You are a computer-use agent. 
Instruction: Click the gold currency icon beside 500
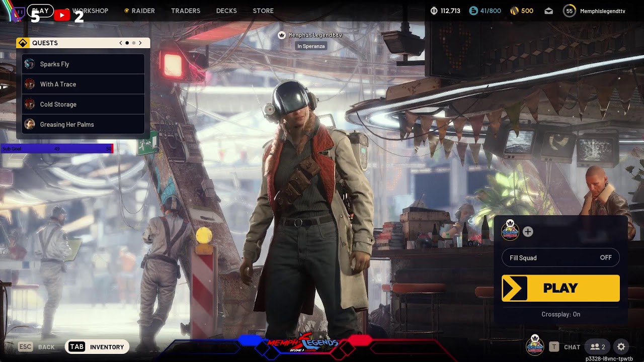pyautogui.click(x=514, y=11)
